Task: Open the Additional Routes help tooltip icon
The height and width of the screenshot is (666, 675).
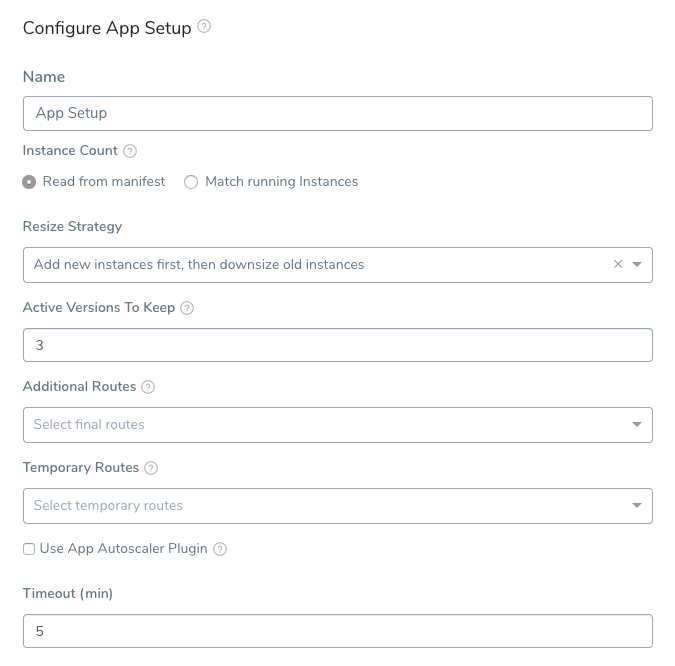Action: (x=148, y=387)
